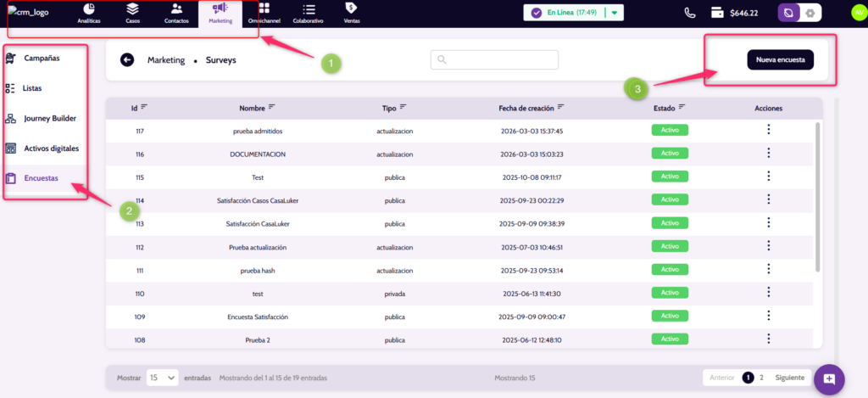This screenshot has width=868, height=398.
Task: Click the back arrow beside Marketing breadcrumb
Action: coord(127,60)
